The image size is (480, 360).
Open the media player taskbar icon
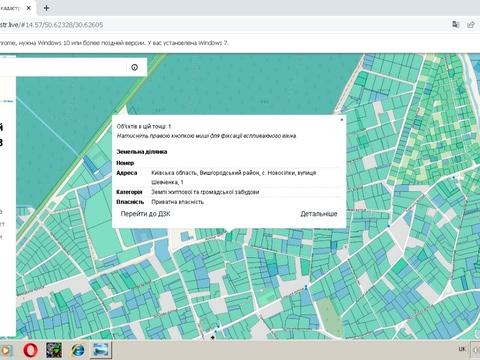pos(6,350)
